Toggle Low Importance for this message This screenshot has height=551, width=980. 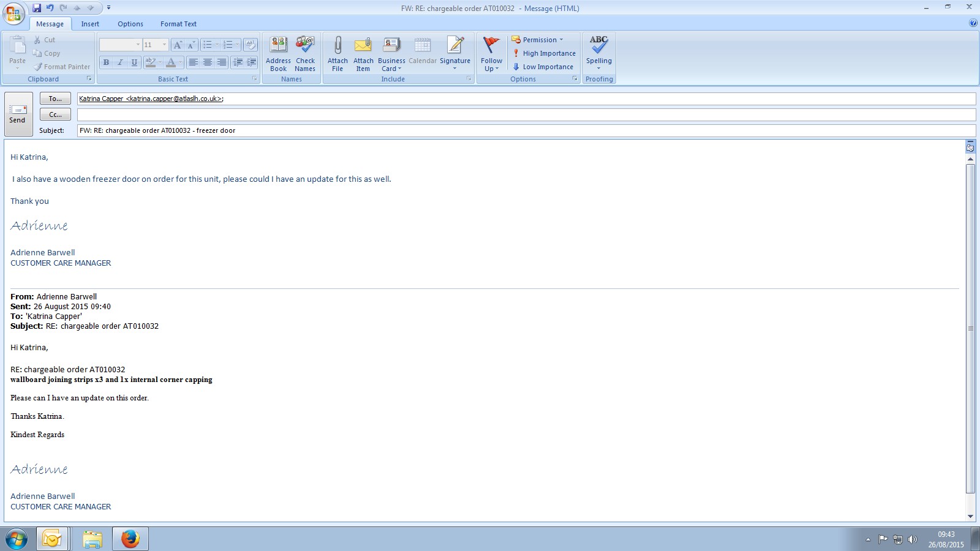click(x=543, y=67)
